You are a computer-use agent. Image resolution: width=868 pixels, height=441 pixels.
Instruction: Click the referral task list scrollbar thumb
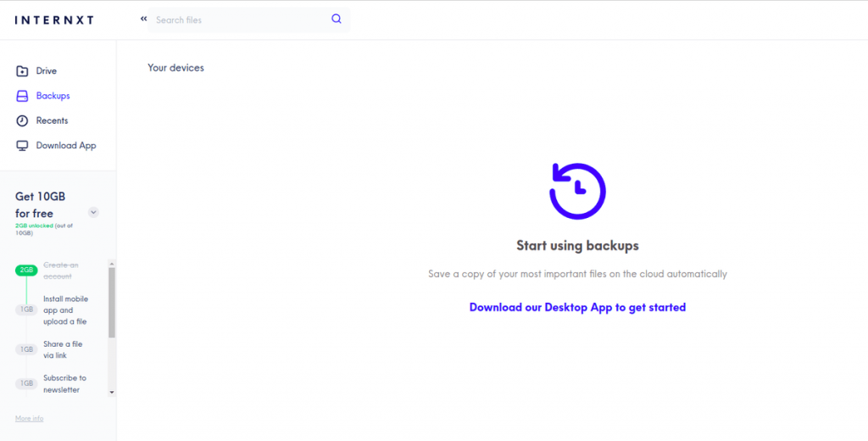(x=112, y=301)
